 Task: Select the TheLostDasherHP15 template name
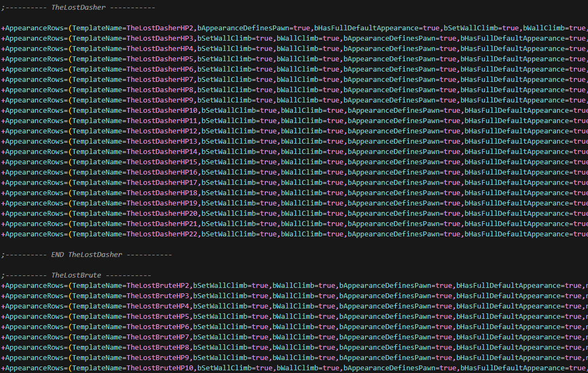pyautogui.click(x=162, y=162)
